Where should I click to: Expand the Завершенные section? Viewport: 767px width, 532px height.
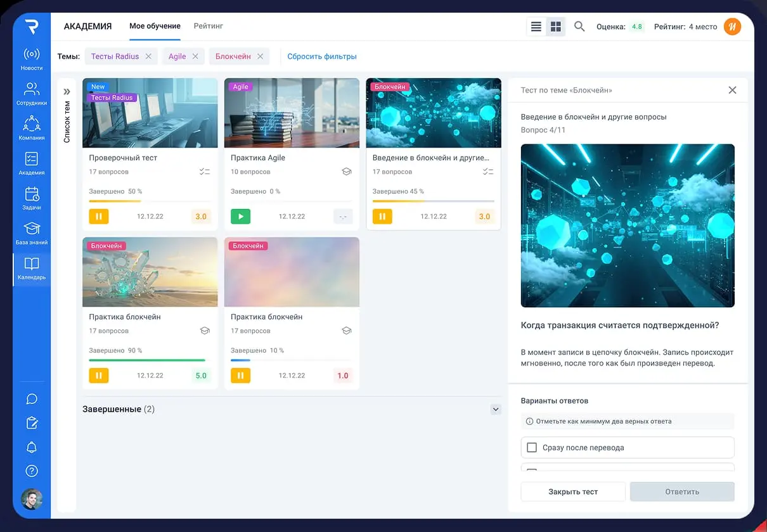pyautogui.click(x=496, y=410)
